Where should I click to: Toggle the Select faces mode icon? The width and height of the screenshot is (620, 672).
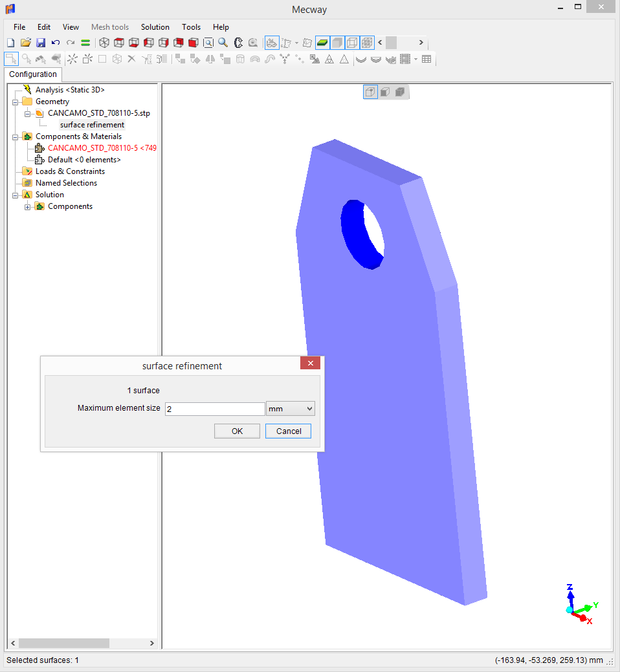point(272,43)
